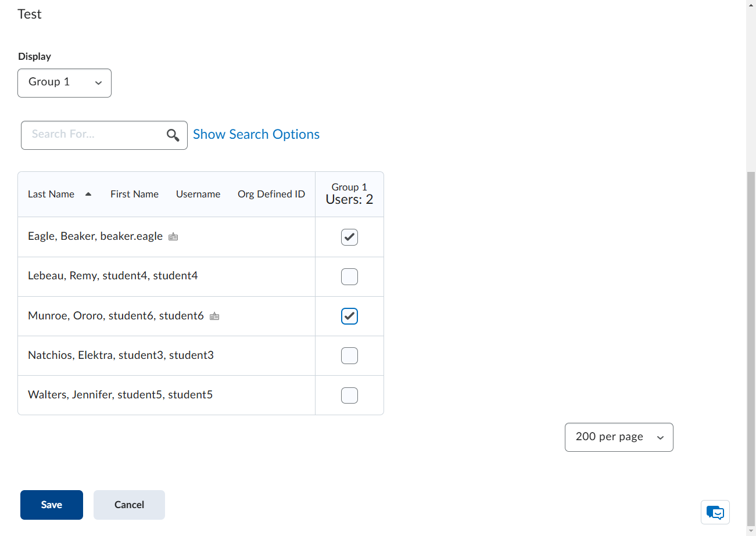Click the badge icon next to beaker.eagle

(x=173, y=236)
